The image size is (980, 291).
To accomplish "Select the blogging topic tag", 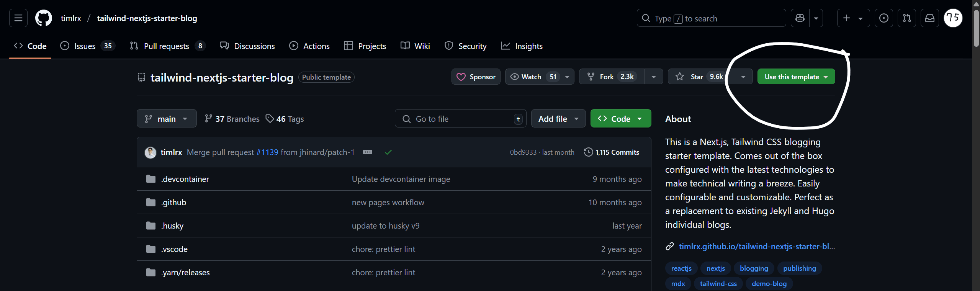I will tap(754, 268).
